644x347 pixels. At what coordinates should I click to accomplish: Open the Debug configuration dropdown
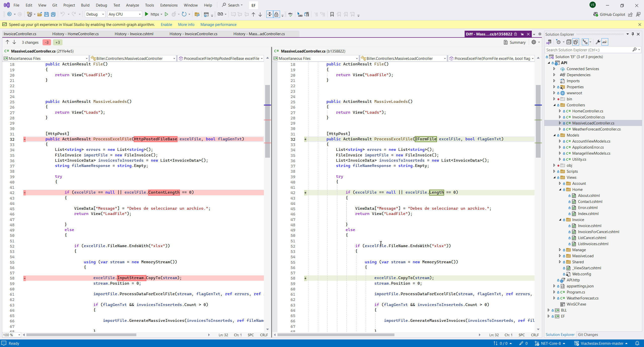(x=95, y=14)
